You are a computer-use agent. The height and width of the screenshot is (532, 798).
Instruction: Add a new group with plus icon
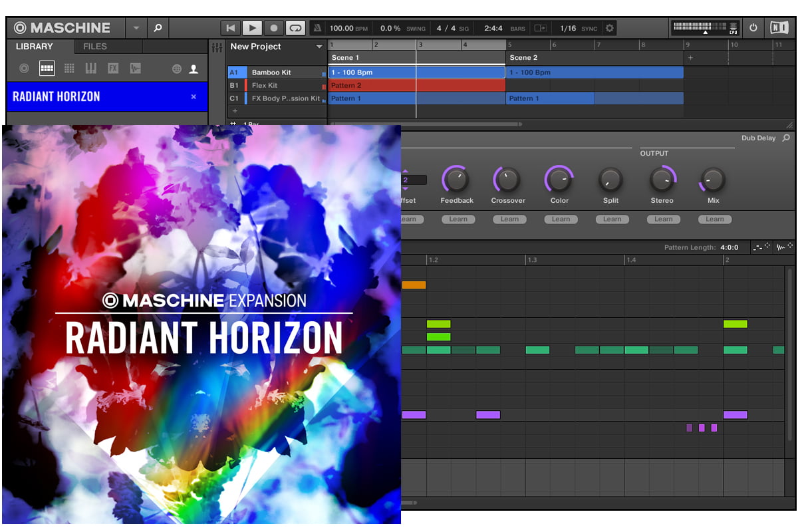pyautogui.click(x=234, y=111)
